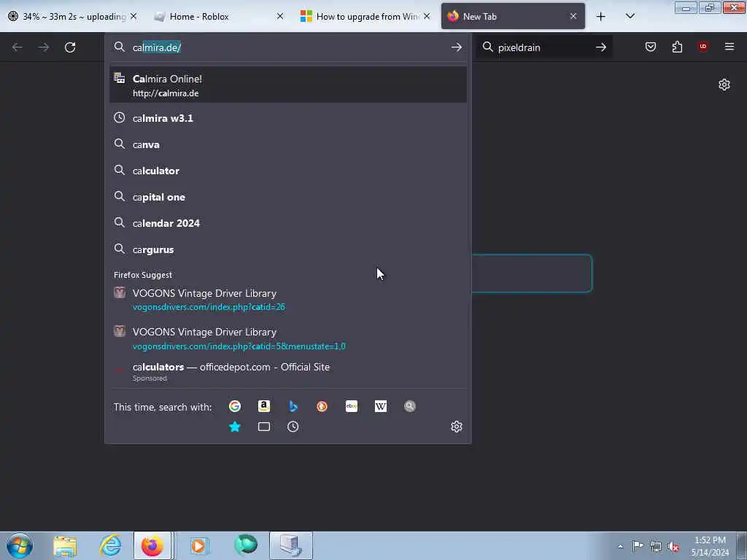The width and height of the screenshot is (747, 560).
Task: Search history using the clock icon
Action: [293, 427]
